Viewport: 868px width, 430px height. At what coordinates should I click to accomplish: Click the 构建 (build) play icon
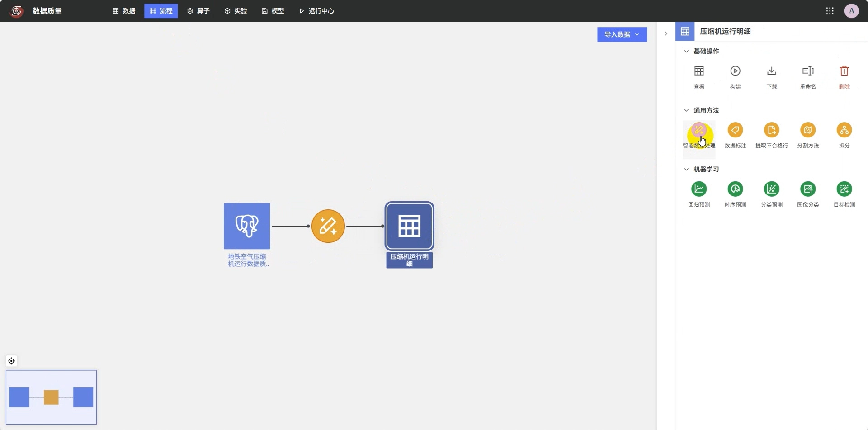point(735,71)
